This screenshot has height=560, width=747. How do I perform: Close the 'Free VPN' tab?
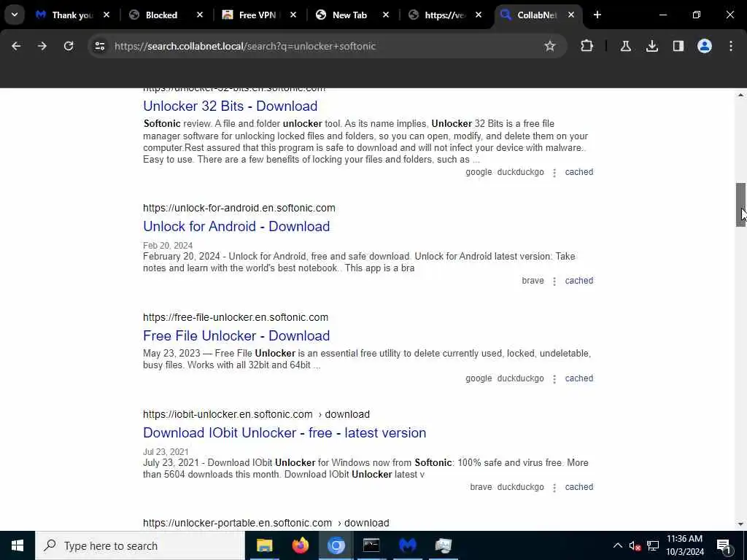click(x=293, y=15)
